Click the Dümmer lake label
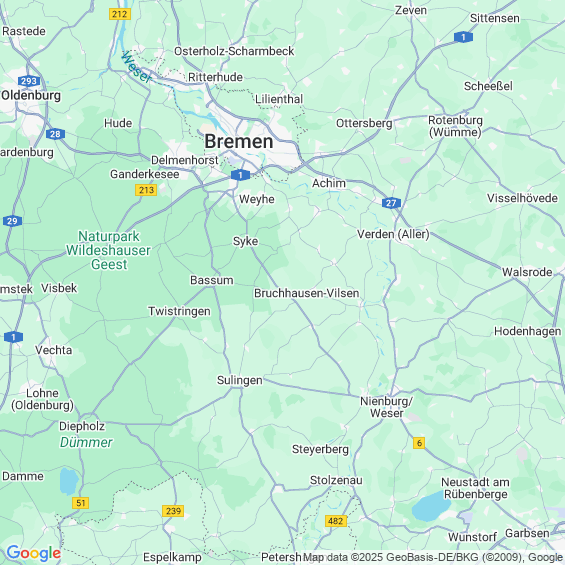 pos(86,442)
